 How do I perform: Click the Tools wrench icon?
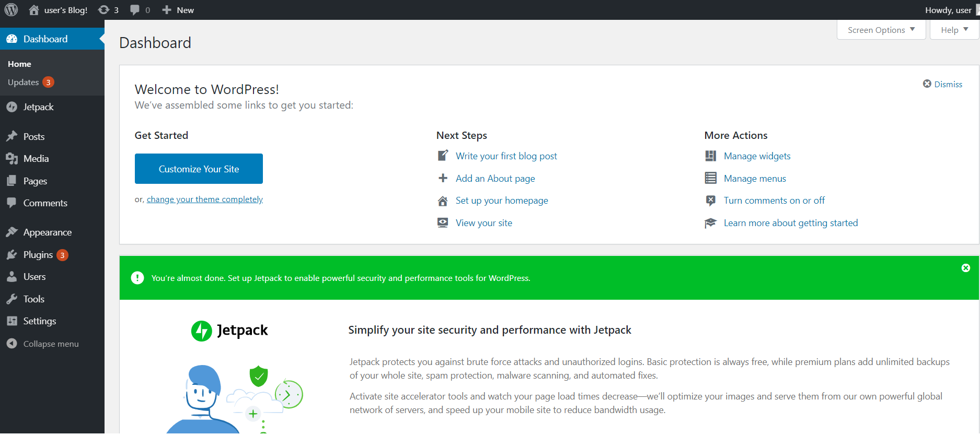click(11, 299)
